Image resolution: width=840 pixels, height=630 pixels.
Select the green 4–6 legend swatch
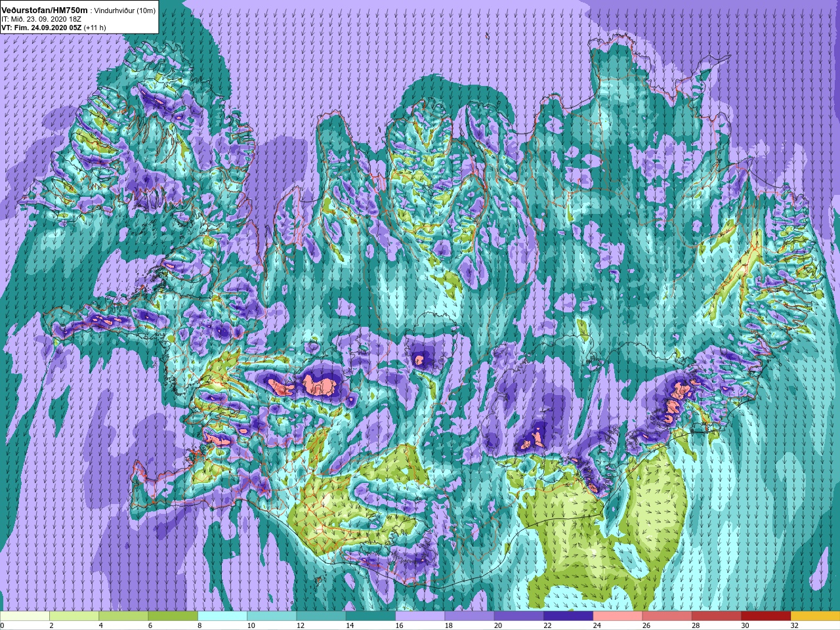(x=123, y=616)
